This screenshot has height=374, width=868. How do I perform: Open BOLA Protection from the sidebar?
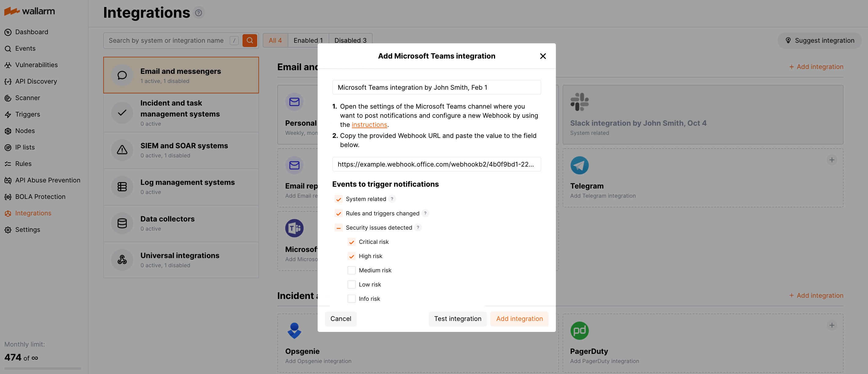[40, 196]
